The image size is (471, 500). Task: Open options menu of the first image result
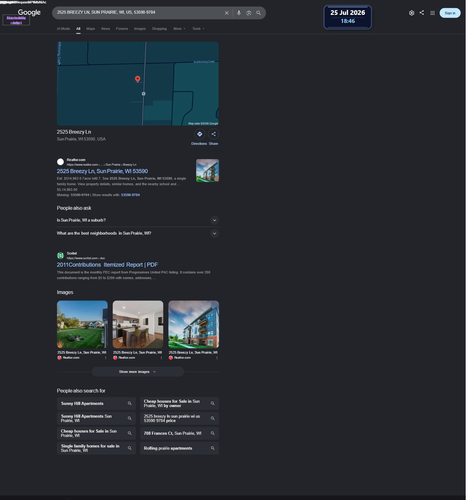[106, 358]
